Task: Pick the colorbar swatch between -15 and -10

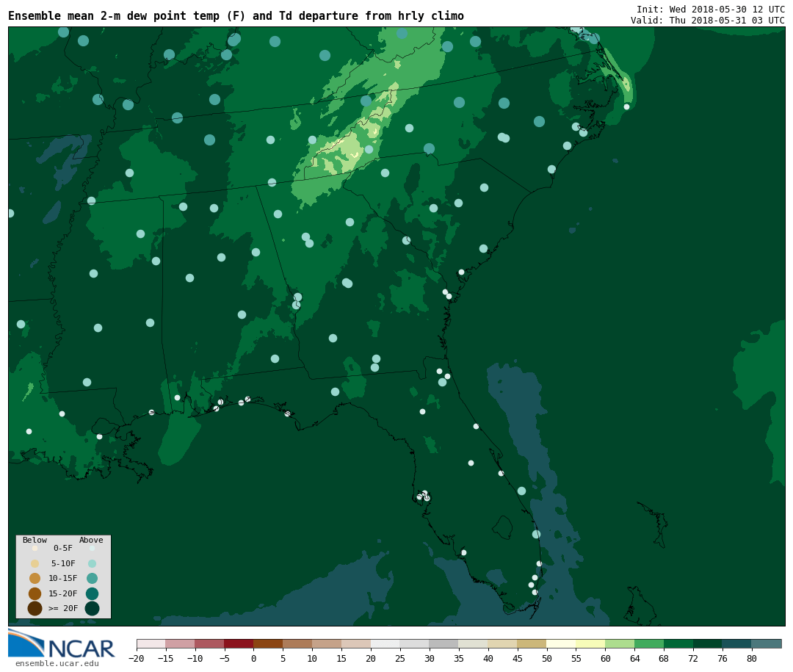Action: point(180,643)
